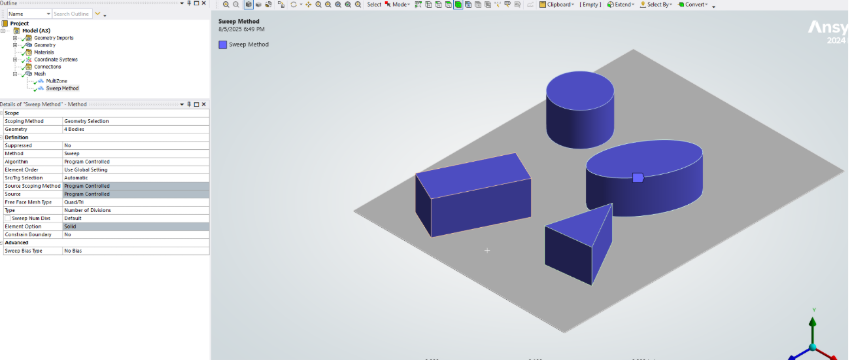Click the [Empty] clipboard button
Screen dimensions: 849x360
coord(590,4)
